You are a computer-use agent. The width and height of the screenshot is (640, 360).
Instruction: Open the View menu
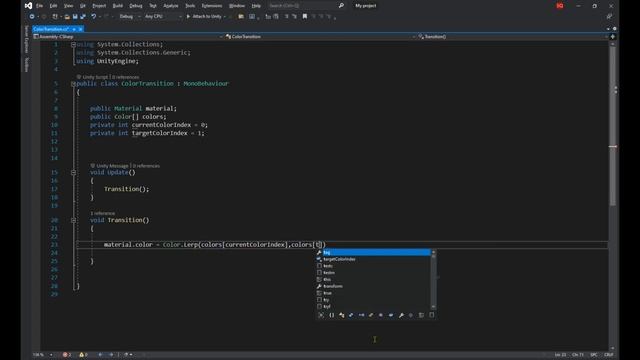68,6
